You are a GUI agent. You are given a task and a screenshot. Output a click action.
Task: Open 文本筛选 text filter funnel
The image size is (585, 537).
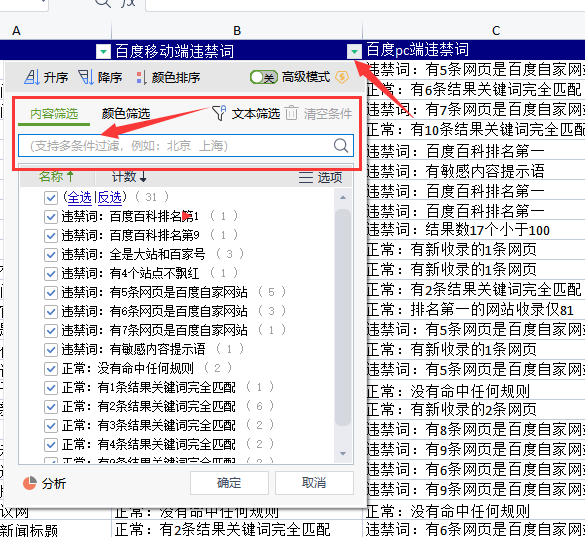[219, 113]
